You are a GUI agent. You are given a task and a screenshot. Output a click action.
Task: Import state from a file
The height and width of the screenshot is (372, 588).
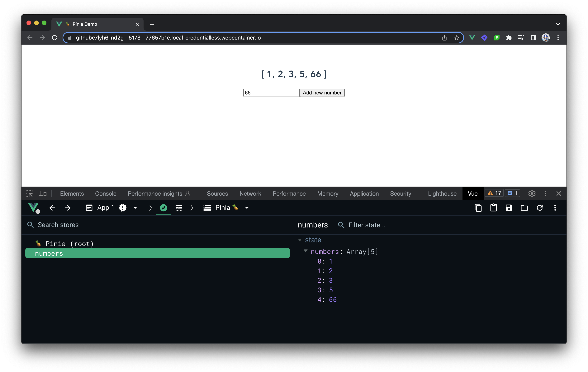pos(524,208)
